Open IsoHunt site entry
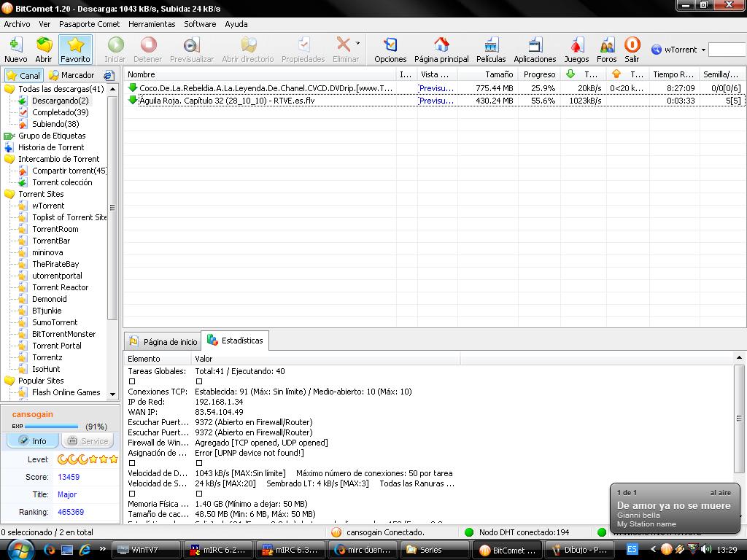Image resolution: width=747 pixels, height=560 pixels. 46,369
